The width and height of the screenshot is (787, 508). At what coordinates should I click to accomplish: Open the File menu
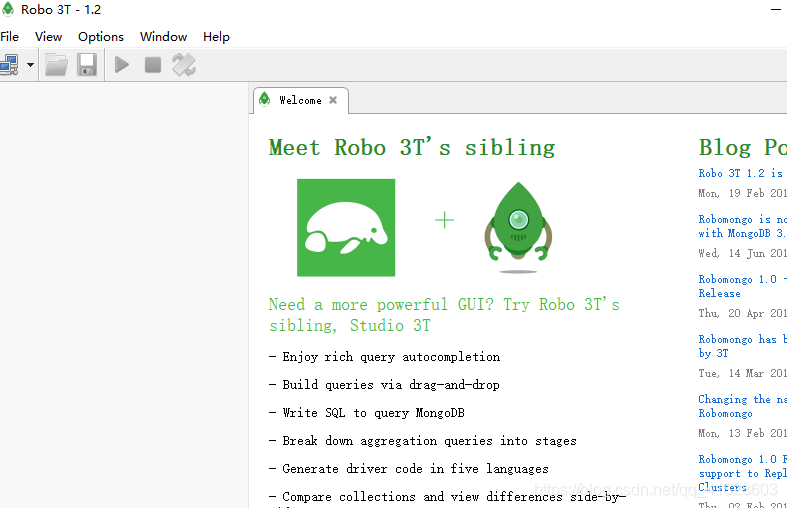pos(10,37)
